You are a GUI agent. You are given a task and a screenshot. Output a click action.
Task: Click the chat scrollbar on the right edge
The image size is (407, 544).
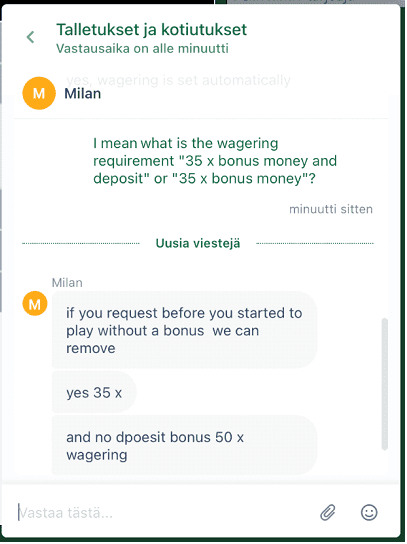384,384
